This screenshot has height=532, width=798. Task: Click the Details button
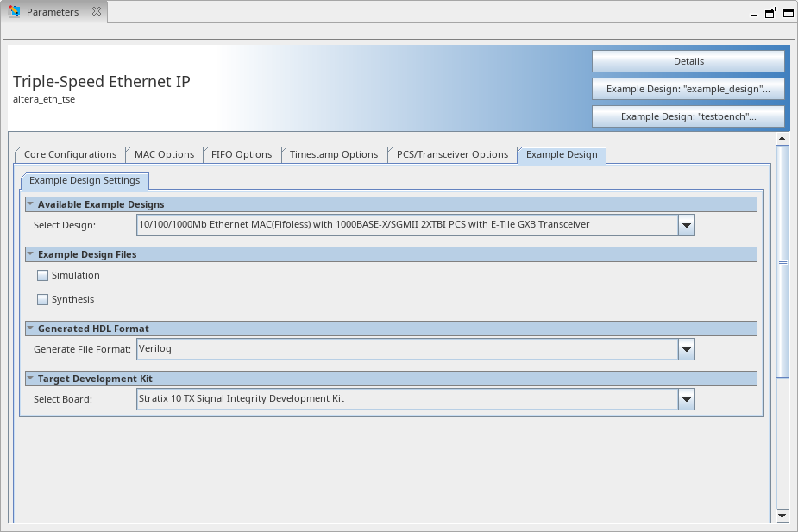coord(688,61)
